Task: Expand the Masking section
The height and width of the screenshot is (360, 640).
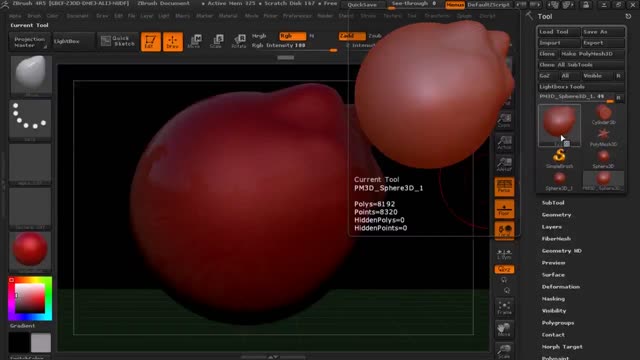Action: pos(553,299)
